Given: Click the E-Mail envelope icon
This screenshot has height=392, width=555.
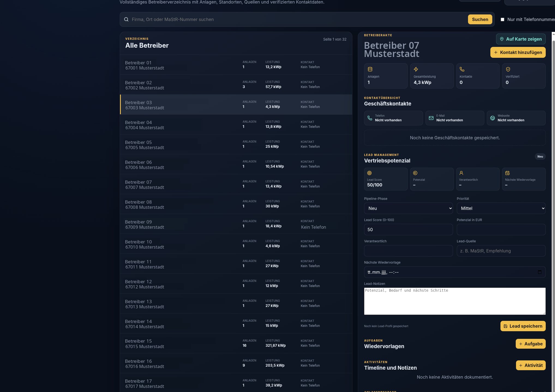Looking at the screenshot, I should pos(431,118).
